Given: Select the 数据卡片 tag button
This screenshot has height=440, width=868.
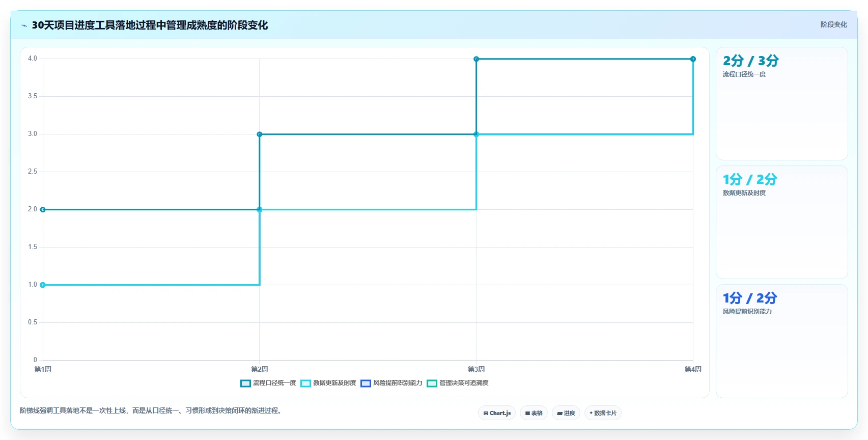Looking at the screenshot, I should 603,413.
